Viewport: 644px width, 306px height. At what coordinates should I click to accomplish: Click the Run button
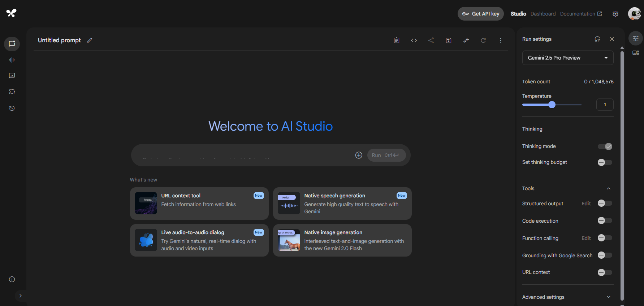[386, 155]
